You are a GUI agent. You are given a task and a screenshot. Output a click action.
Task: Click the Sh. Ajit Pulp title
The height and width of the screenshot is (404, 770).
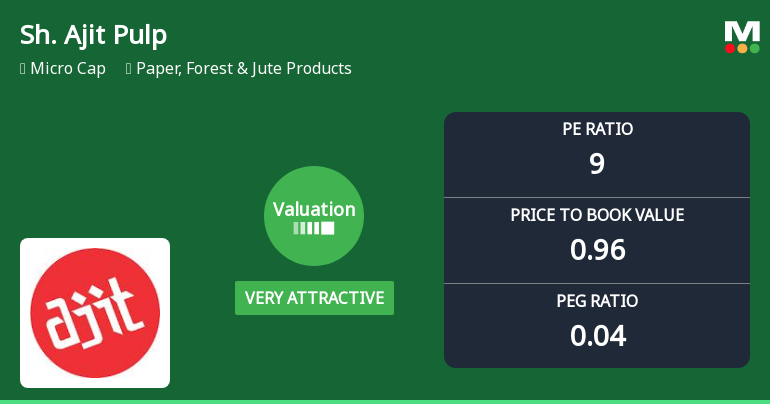(93, 35)
